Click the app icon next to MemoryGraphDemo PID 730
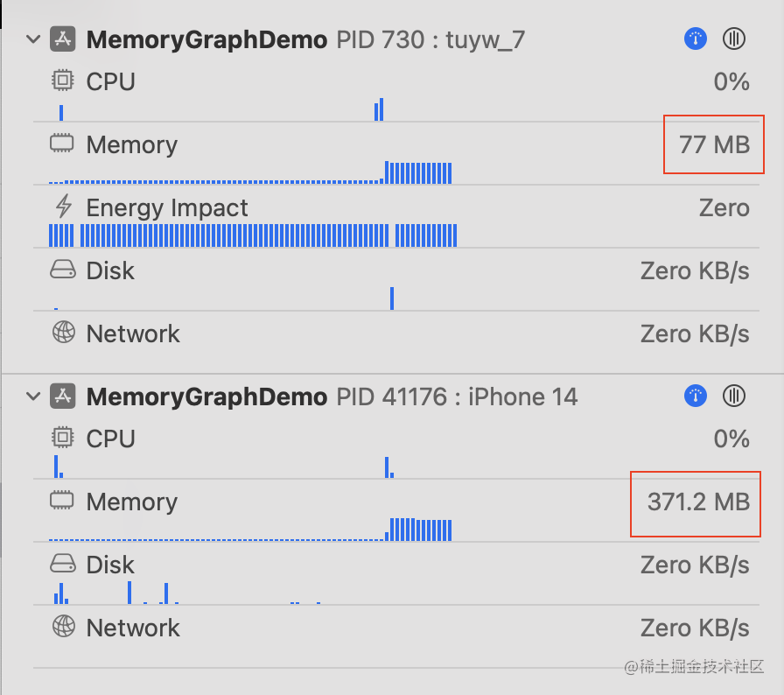 coord(62,39)
